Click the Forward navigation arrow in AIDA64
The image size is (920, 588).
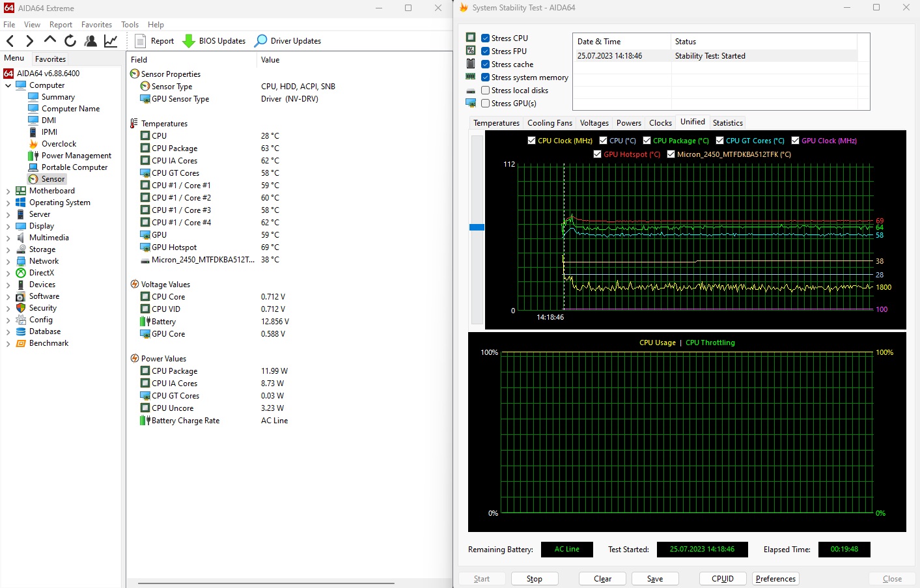30,41
